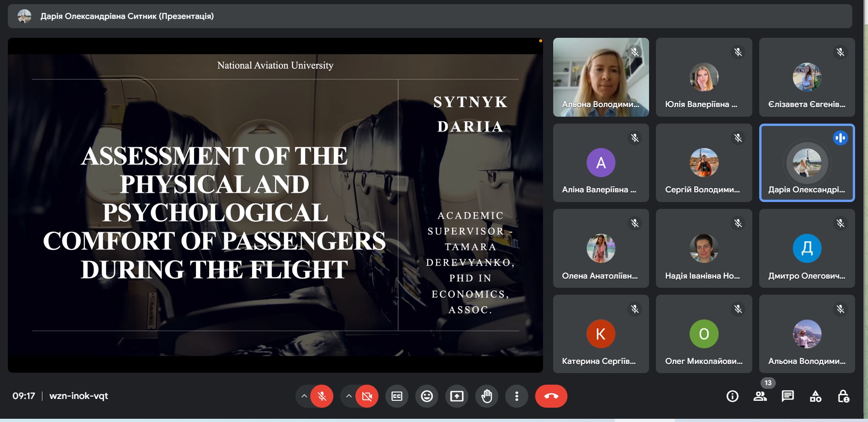Open host controls lock icon
Image resolution: width=868 pixels, height=422 pixels.
tap(843, 396)
